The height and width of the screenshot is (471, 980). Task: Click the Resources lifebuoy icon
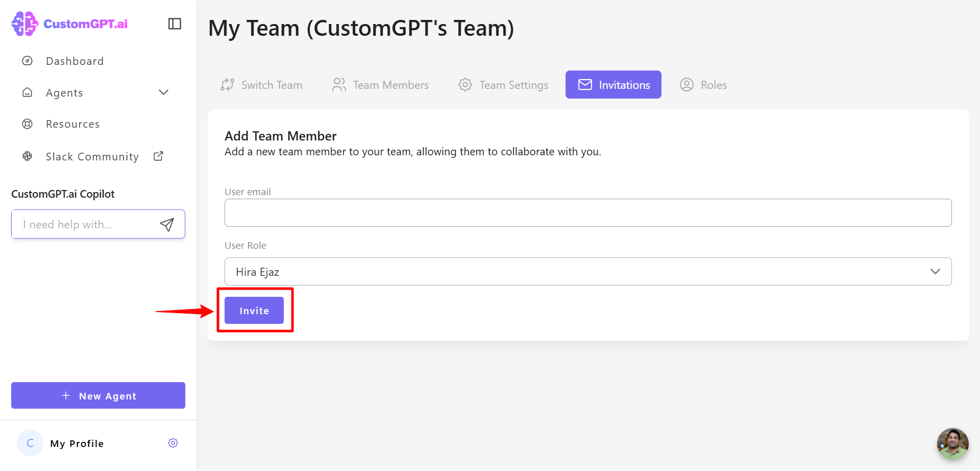coord(28,124)
